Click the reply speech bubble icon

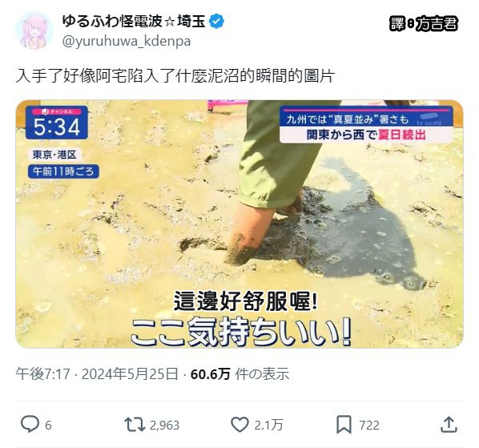pyautogui.click(x=30, y=425)
